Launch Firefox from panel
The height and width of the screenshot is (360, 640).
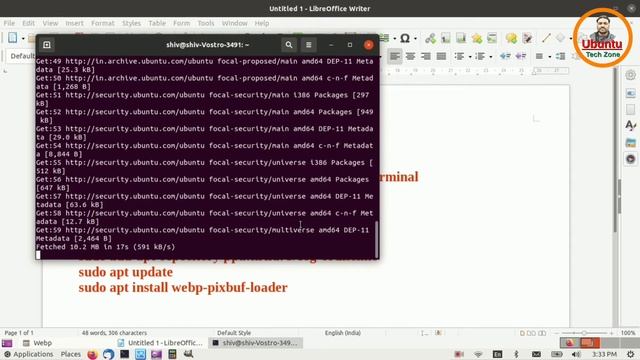[x=92, y=354]
